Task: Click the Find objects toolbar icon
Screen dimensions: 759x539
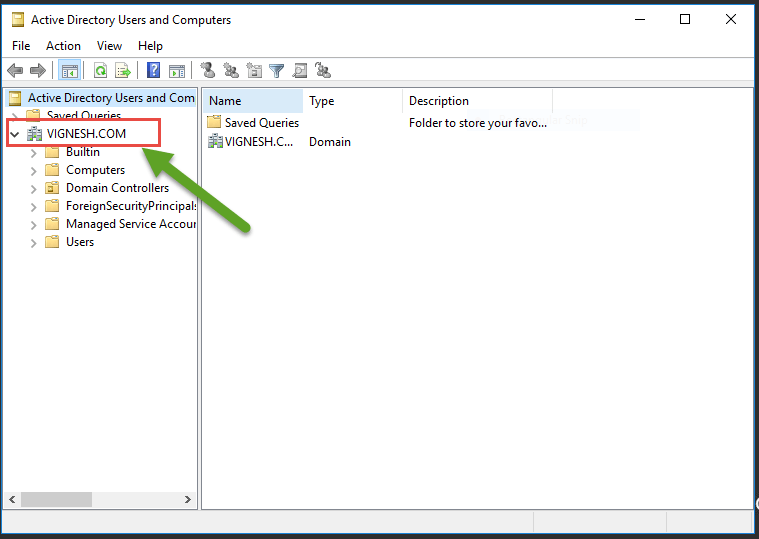Action: 299,70
